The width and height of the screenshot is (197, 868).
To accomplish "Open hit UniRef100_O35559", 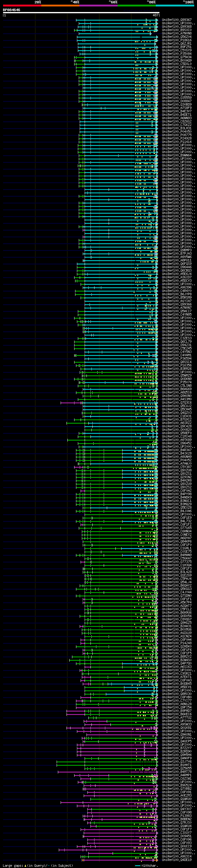I will click(177, 98).
